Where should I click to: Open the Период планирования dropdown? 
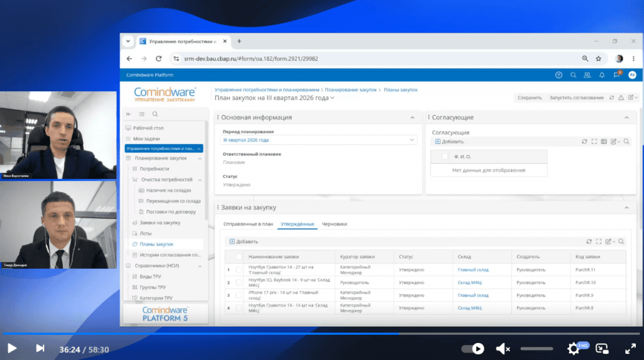click(x=319, y=140)
